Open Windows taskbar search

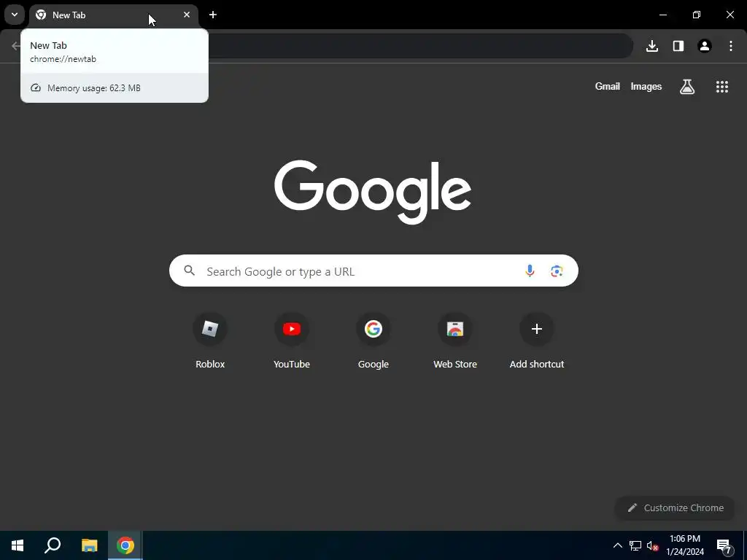pos(53,545)
